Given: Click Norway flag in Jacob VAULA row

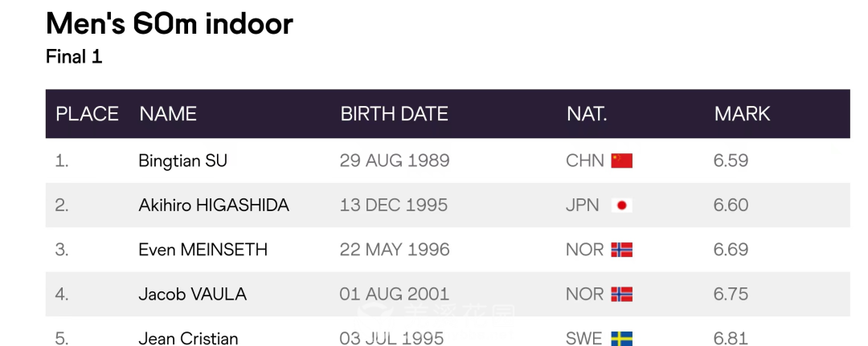Looking at the screenshot, I should coord(621,294).
